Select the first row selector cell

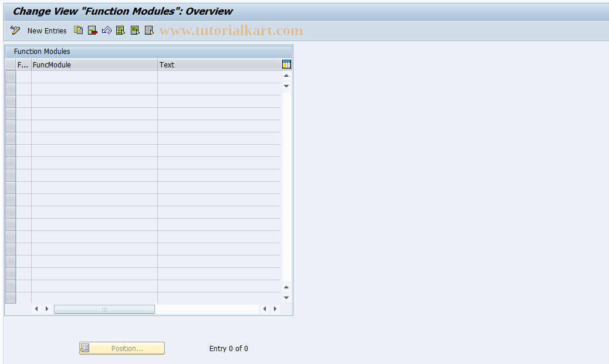point(10,76)
